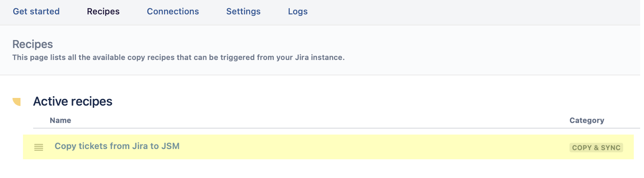This screenshot has width=644, height=178.
Task: Switch to the Connections tab
Action: (x=173, y=11)
